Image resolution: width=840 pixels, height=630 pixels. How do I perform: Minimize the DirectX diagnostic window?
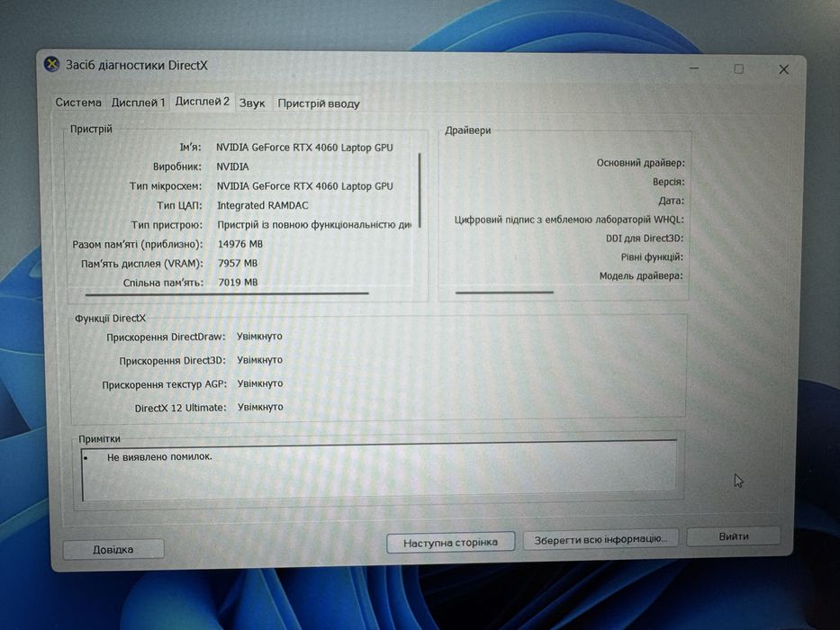[694, 68]
